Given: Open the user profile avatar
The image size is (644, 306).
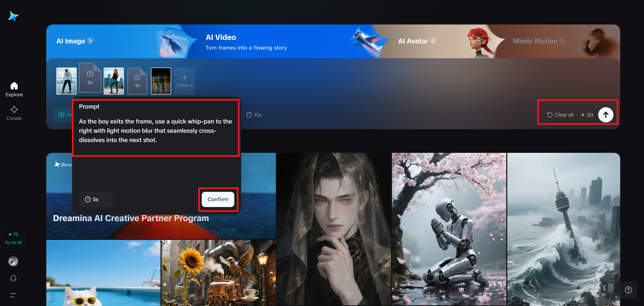Looking at the screenshot, I should coord(13,261).
